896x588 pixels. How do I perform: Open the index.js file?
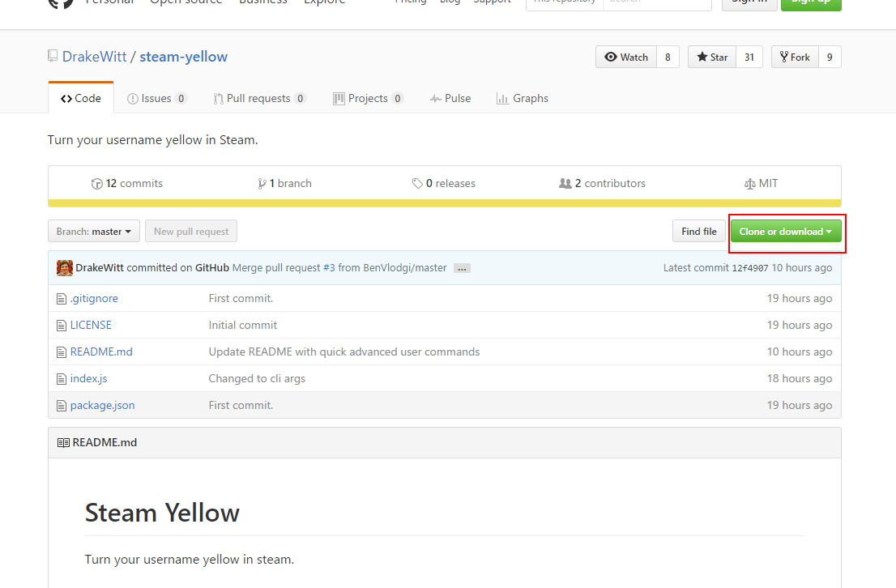pyautogui.click(x=88, y=379)
